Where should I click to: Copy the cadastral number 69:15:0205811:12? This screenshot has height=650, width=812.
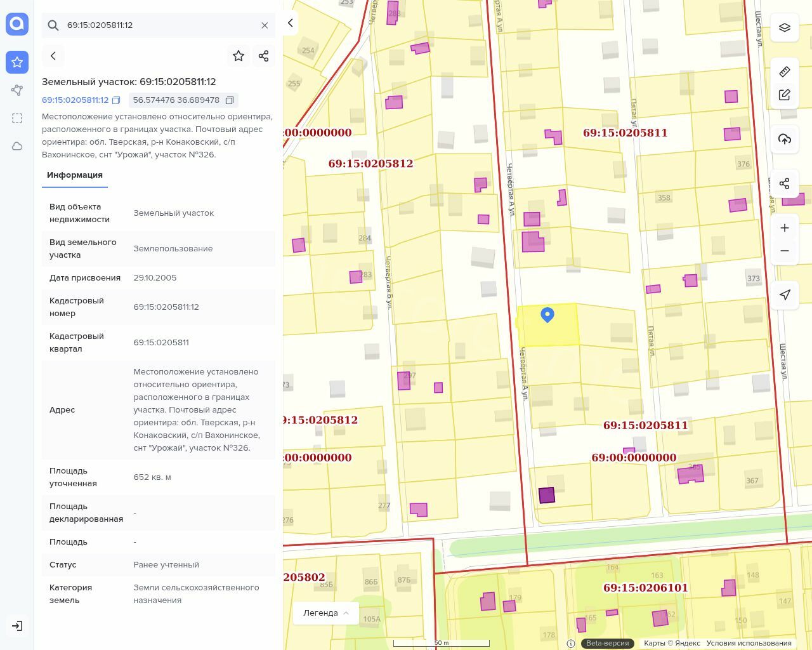pyautogui.click(x=116, y=100)
